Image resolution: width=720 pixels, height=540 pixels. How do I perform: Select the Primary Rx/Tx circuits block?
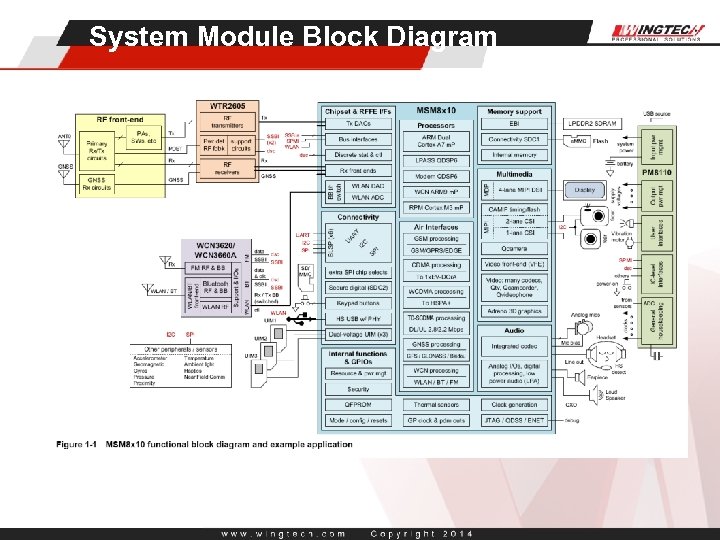pos(97,151)
